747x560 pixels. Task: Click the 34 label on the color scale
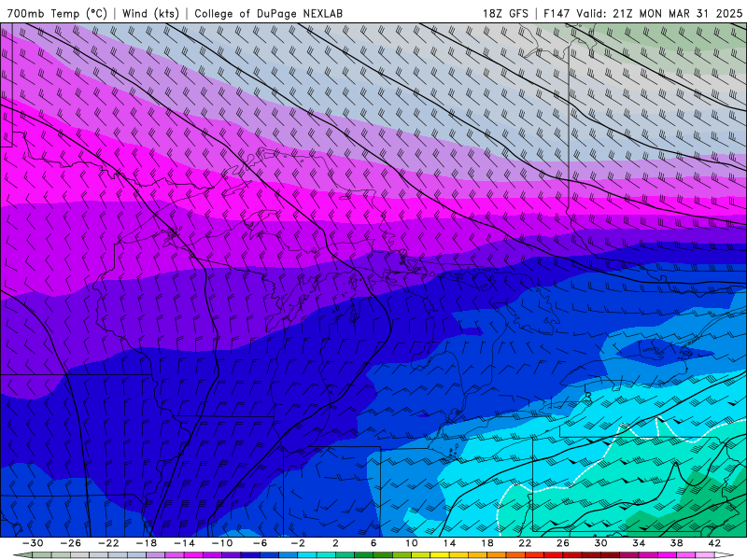click(639, 543)
